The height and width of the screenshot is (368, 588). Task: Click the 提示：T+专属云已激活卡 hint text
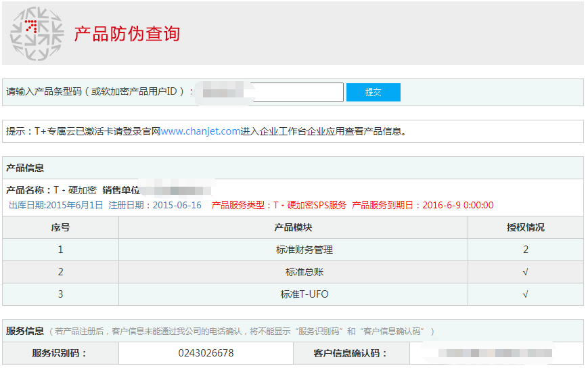pyautogui.click(x=83, y=131)
